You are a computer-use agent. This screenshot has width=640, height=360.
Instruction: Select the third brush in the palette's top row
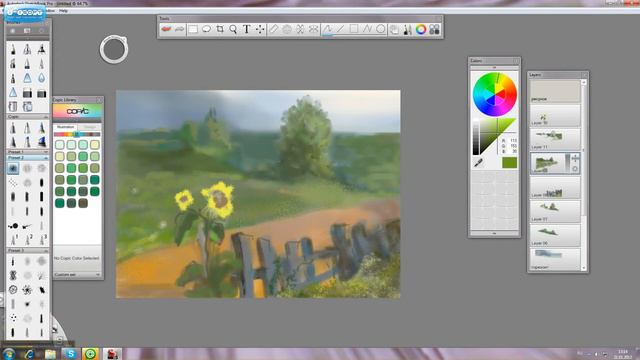41,49
